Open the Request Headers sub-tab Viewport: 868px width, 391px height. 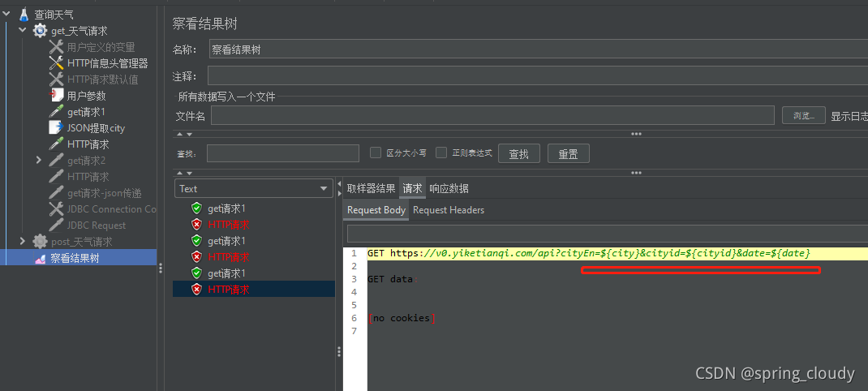click(449, 210)
